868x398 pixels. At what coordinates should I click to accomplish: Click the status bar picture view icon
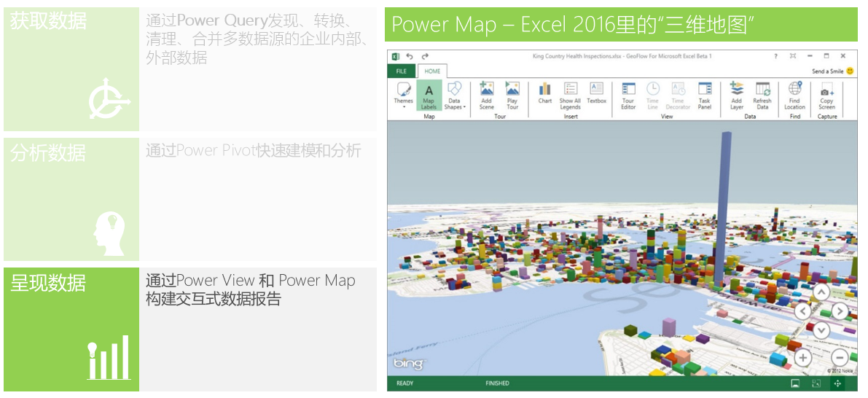[x=795, y=383]
